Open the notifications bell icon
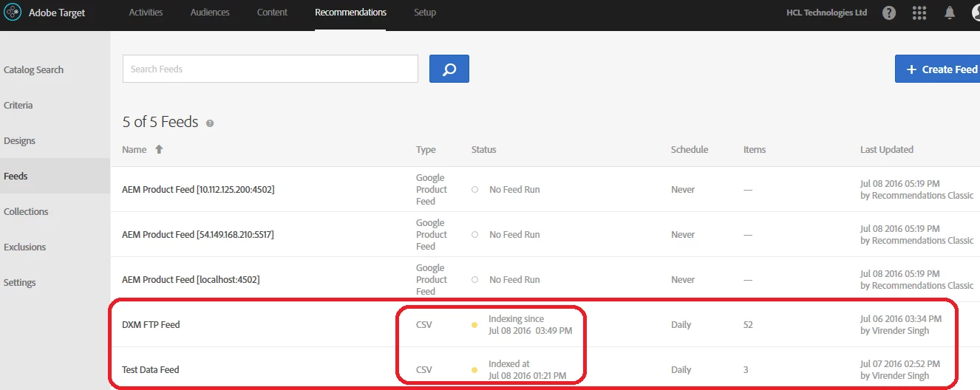This screenshot has height=390, width=980. click(x=950, y=13)
